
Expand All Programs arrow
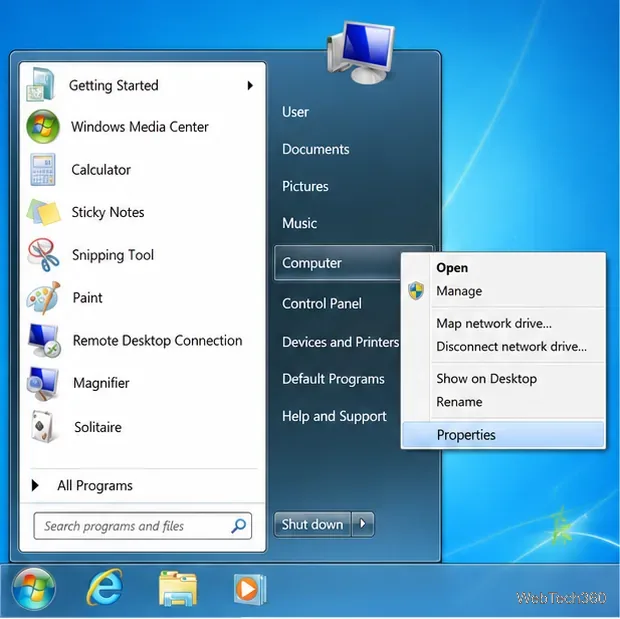click(35, 485)
